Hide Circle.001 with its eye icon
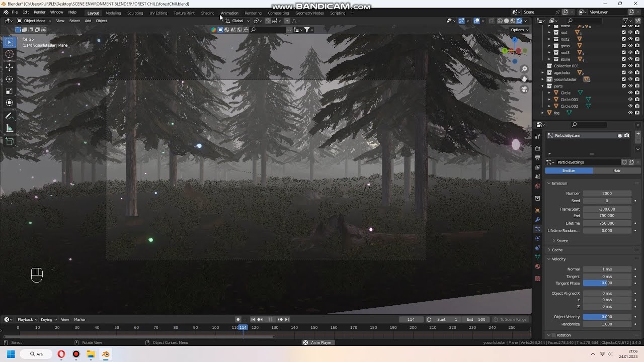The width and height of the screenshot is (644, 362). (630, 100)
